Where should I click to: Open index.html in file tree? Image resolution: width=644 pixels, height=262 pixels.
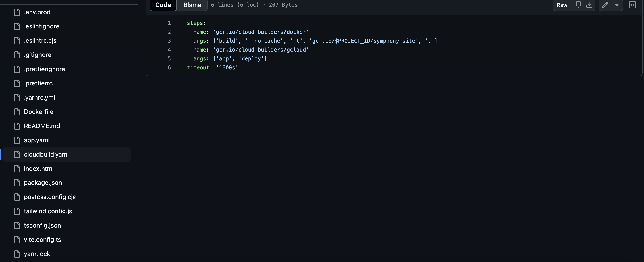tap(39, 169)
